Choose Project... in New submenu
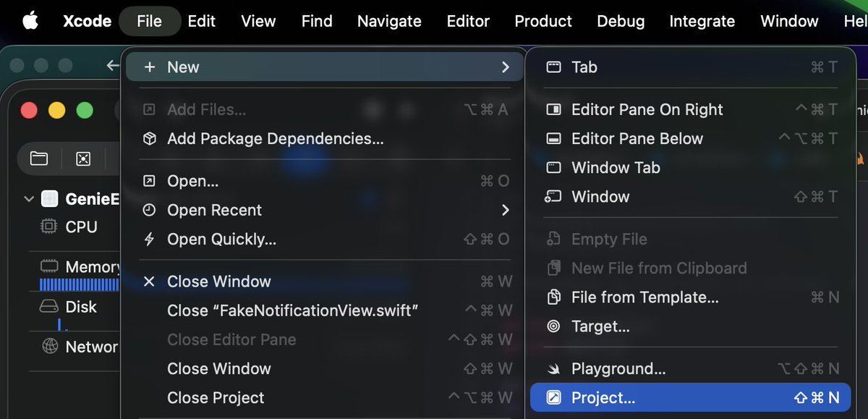Viewport: 868px width, 419px height. 691,397
